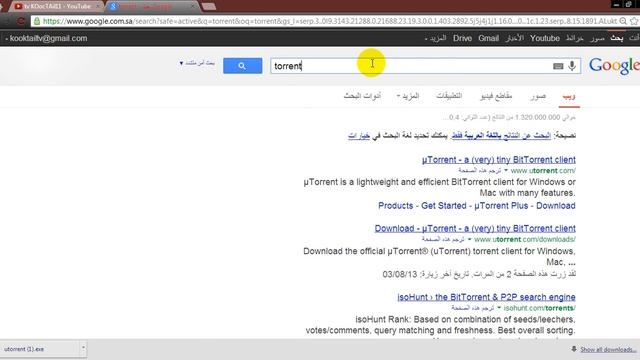Open dropdown arrow beside www.utorrent.com/downloads/
This screenshot has width=640, height=360.
tap(469, 239)
